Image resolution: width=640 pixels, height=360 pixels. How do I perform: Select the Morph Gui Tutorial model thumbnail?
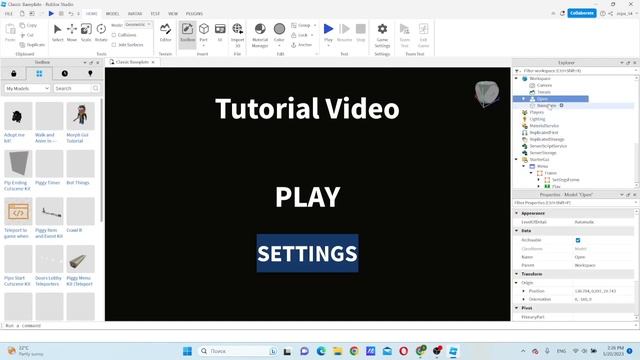(80, 116)
